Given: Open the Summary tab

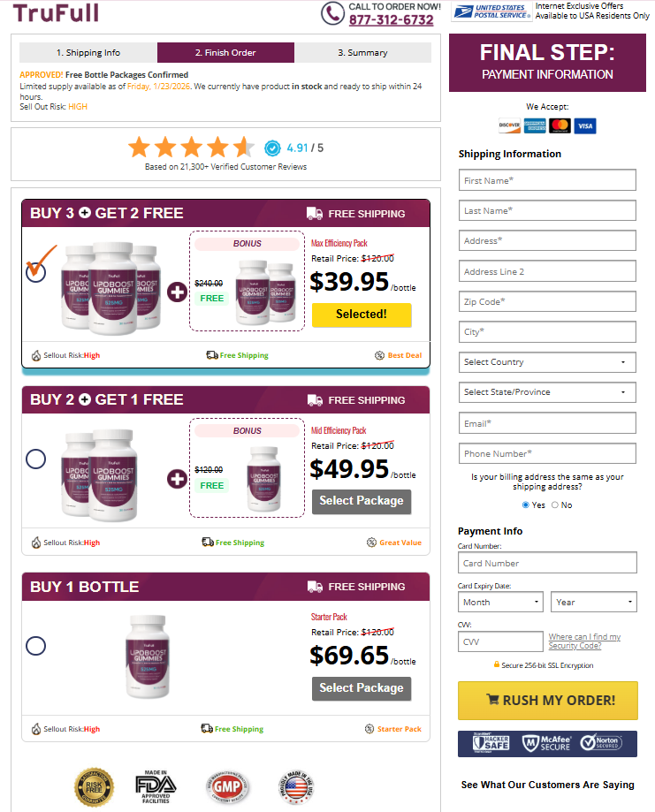Looking at the screenshot, I should [362, 53].
